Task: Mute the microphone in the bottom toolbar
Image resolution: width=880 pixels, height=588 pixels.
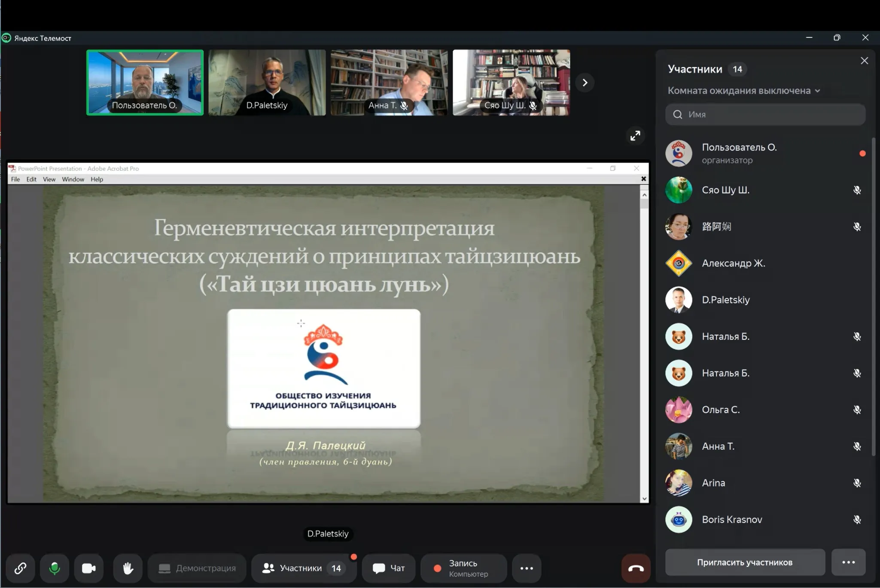Action: point(55,568)
